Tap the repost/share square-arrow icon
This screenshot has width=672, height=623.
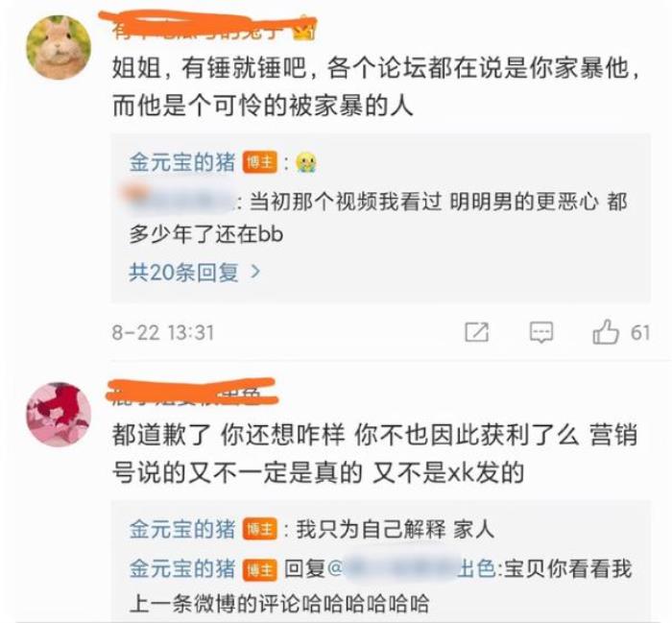(476, 332)
